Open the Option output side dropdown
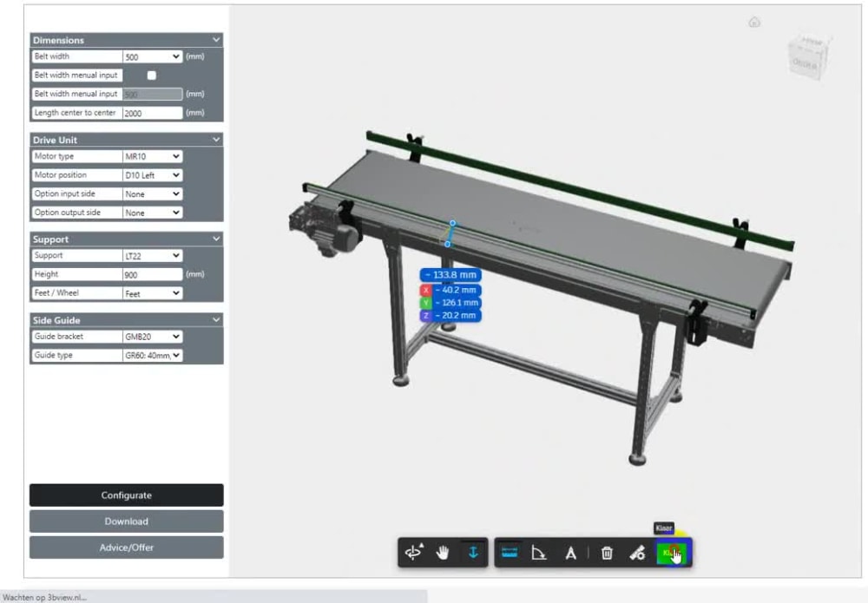This screenshot has height=603, width=868. pos(152,213)
